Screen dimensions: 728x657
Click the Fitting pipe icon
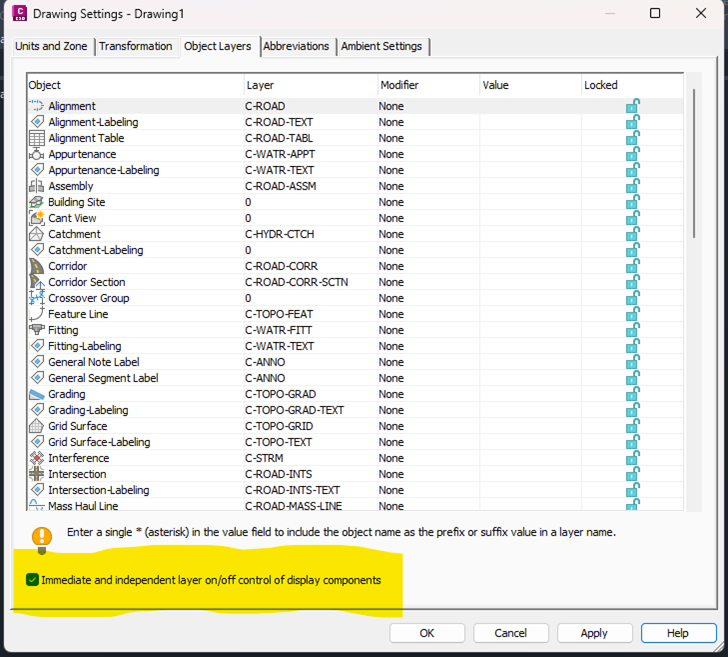36,330
